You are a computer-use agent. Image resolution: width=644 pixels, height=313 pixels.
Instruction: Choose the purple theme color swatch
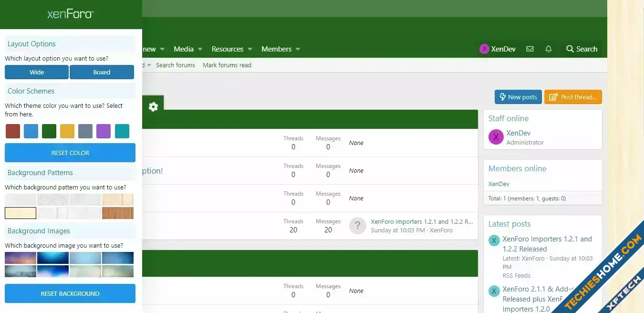tap(104, 131)
